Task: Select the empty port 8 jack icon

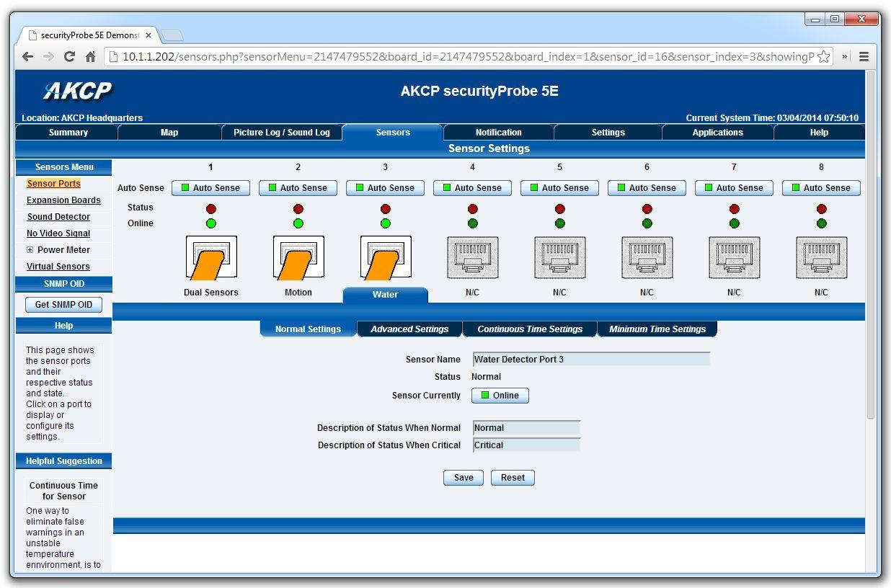Action: (821, 257)
